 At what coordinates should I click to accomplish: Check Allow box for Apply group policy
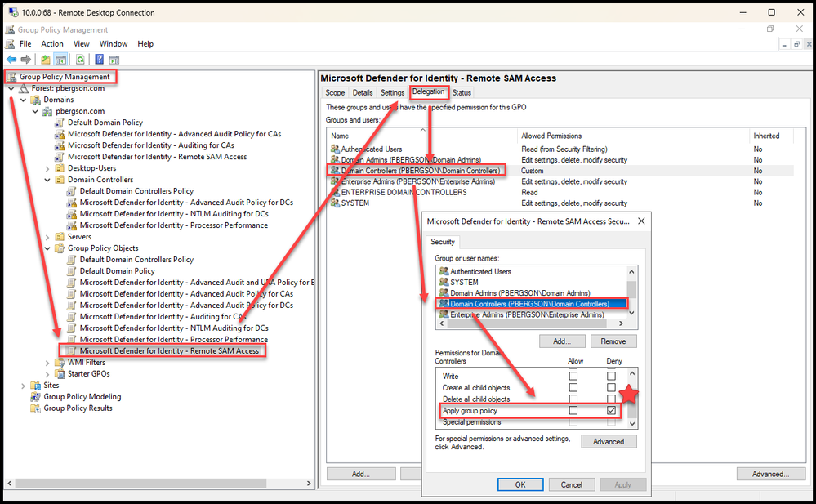[573, 410]
